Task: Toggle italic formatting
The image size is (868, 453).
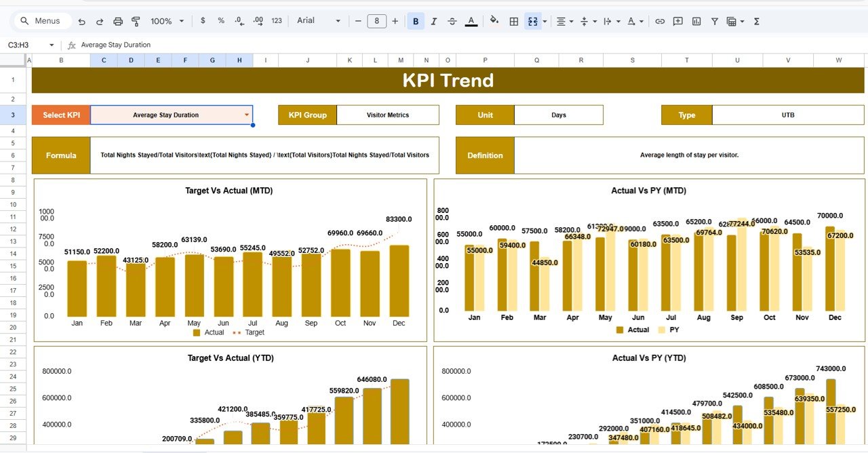Action: pyautogui.click(x=433, y=21)
